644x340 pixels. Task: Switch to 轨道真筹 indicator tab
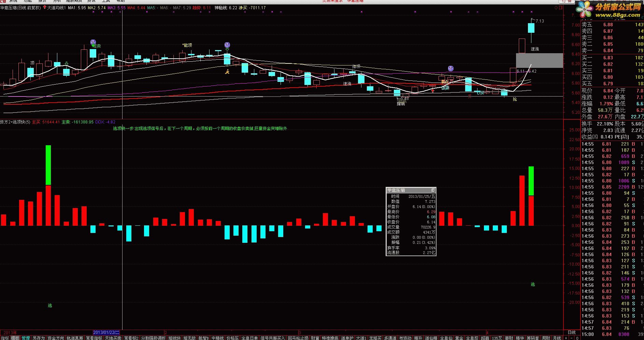[75, 338]
